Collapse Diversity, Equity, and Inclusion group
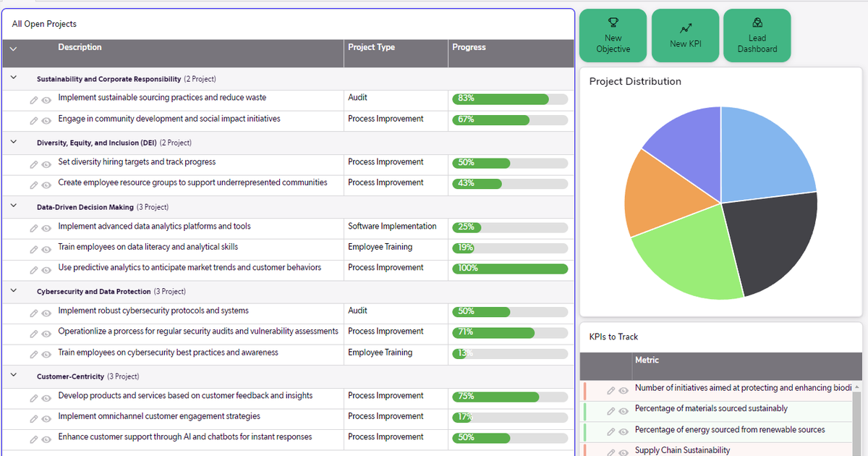This screenshot has width=868, height=456. click(x=13, y=141)
